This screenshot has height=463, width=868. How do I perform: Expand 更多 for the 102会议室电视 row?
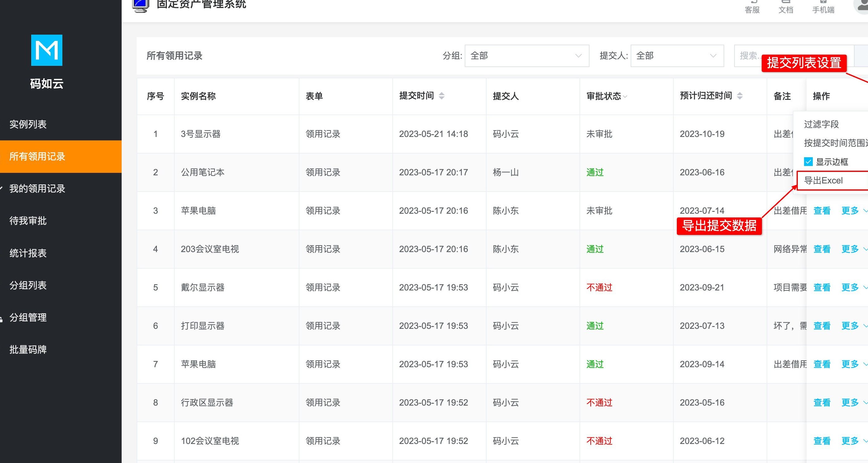[x=854, y=441]
